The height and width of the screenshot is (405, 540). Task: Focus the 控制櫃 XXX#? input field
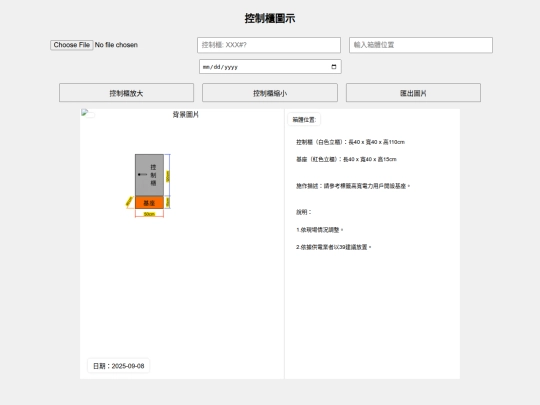pyautogui.click(x=269, y=45)
